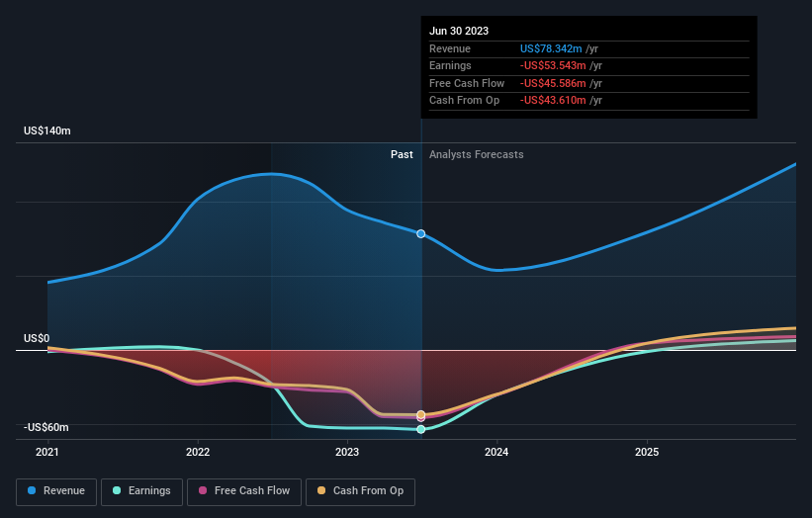The height and width of the screenshot is (518, 812).
Task: Click the Revenue data point marker
Action: [421, 234]
